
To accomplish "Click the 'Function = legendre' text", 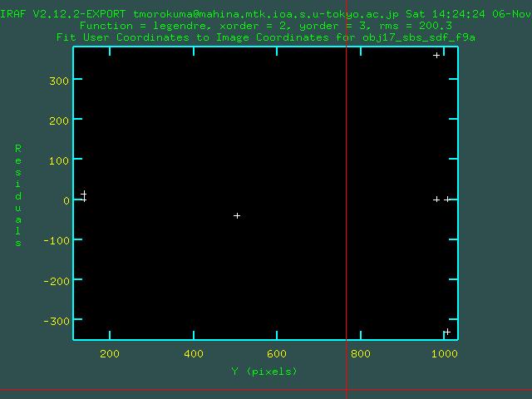I will click(x=143, y=26).
